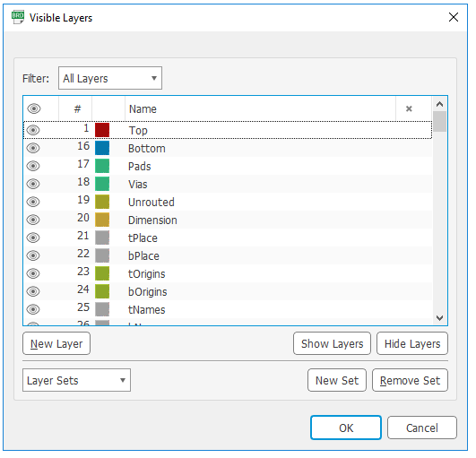Screen dimensions: 476x458
Task: Hide the Bottom layer using its eye icon
Action: pyautogui.click(x=33, y=149)
